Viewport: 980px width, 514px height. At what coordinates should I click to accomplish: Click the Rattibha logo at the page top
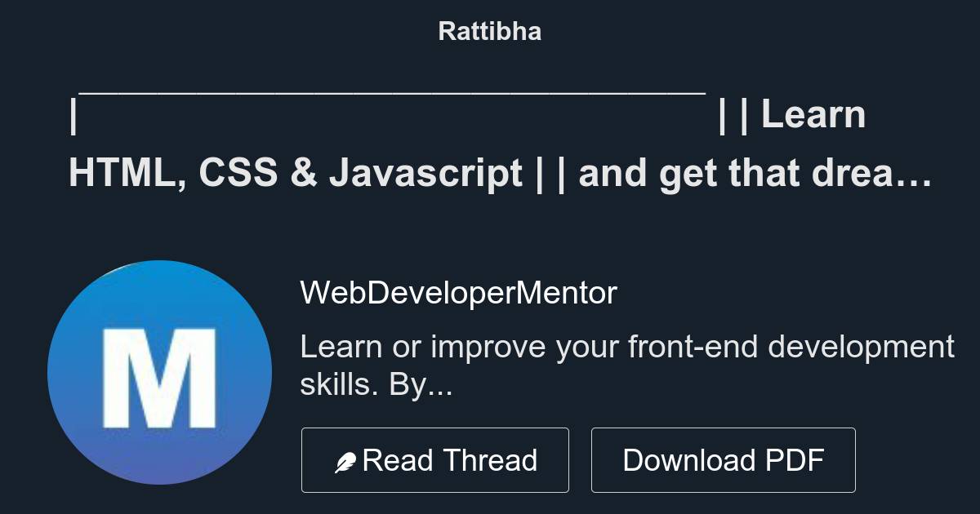(x=489, y=31)
